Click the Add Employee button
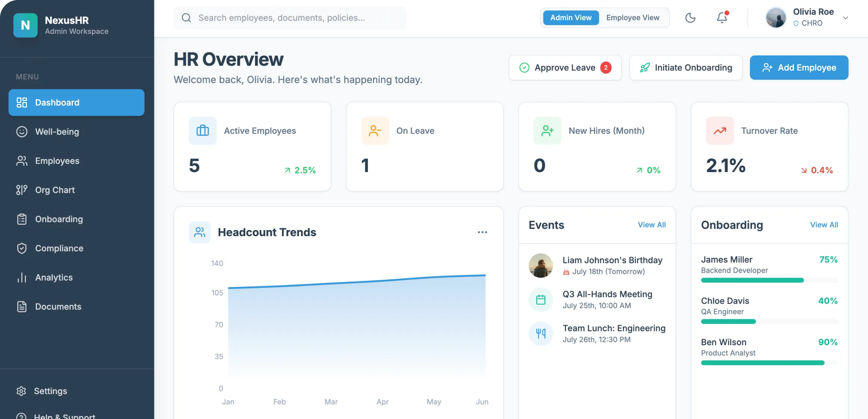This screenshot has height=419, width=868. click(799, 67)
